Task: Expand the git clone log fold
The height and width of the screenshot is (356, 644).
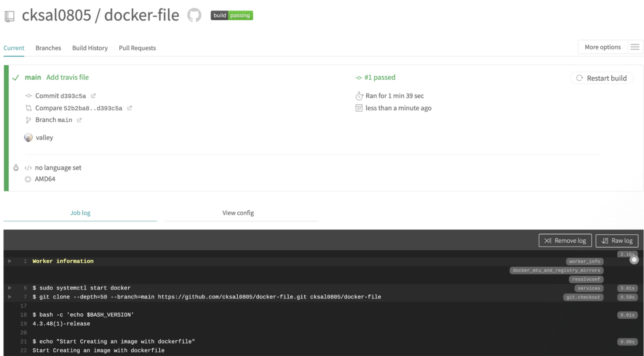Action: coord(10,297)
